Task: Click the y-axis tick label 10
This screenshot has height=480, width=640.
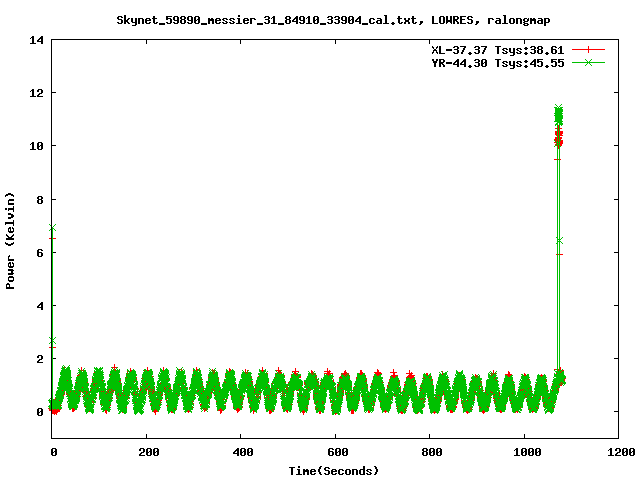Action: (x=36, y=146)
